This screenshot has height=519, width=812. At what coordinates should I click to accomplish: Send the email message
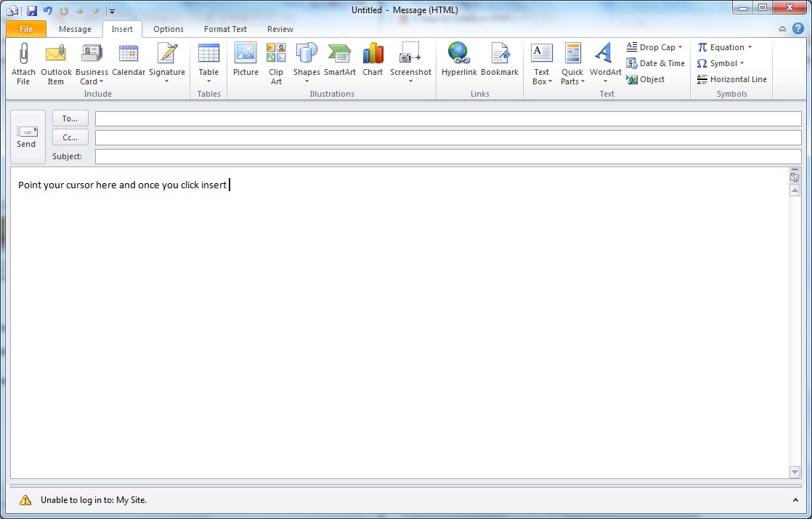pyautogui.click(x=28, y=137)
